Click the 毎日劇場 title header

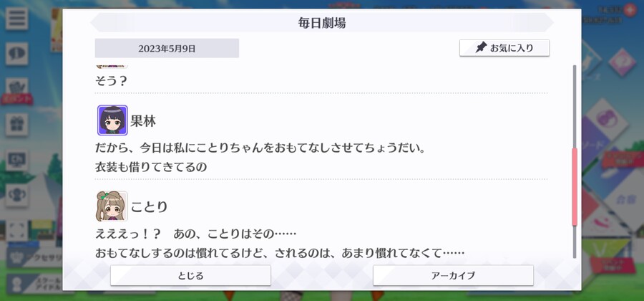coord(322,23)
